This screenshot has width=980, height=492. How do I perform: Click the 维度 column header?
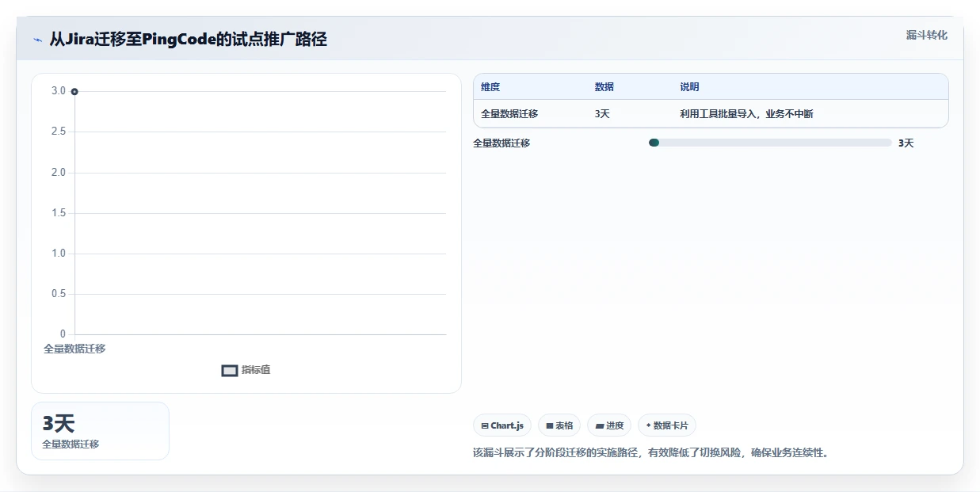point(490,87)
